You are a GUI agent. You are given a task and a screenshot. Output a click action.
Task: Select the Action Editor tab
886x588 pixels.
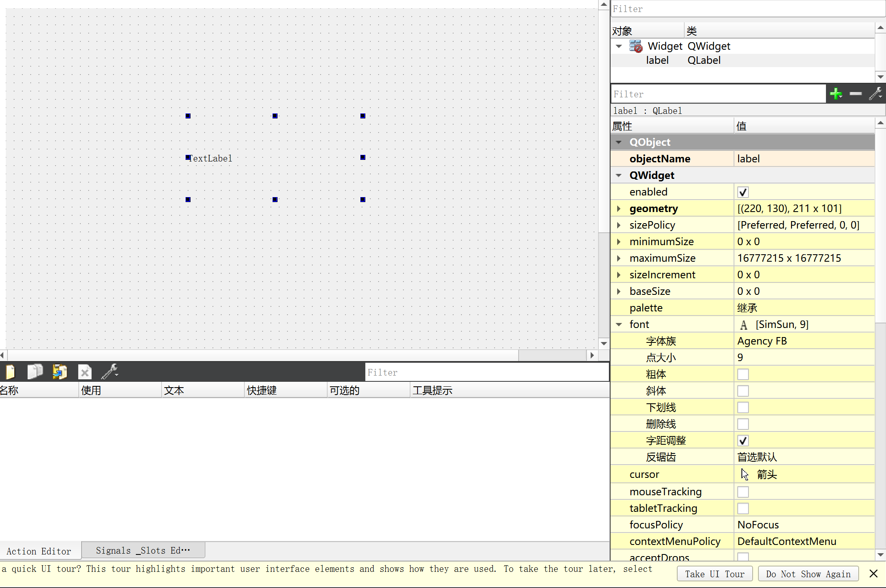(39, 551)
